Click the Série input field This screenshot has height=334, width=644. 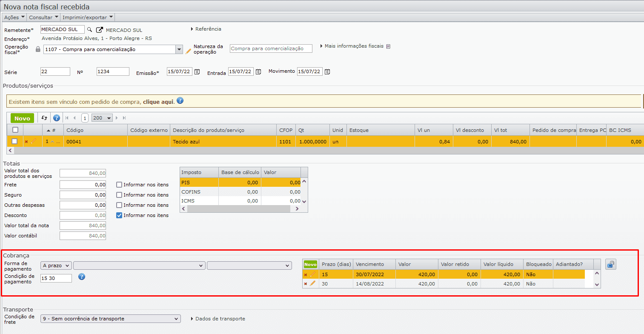click(55, 71)
